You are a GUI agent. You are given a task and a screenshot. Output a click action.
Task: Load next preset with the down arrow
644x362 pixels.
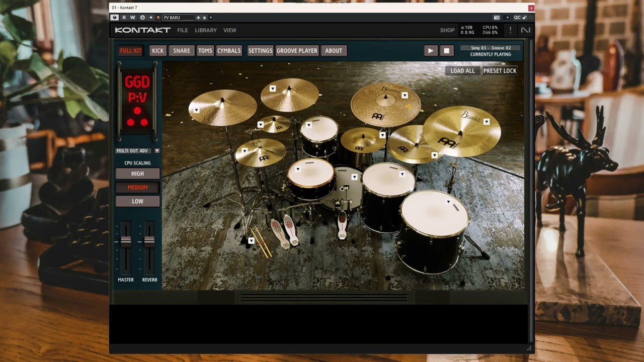204,18
